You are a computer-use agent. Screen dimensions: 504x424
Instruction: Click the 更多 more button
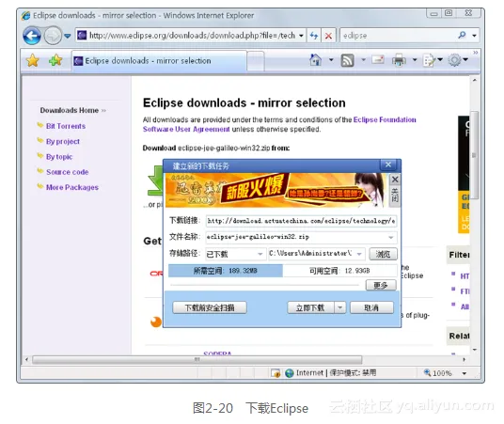[x=381, y=285]
